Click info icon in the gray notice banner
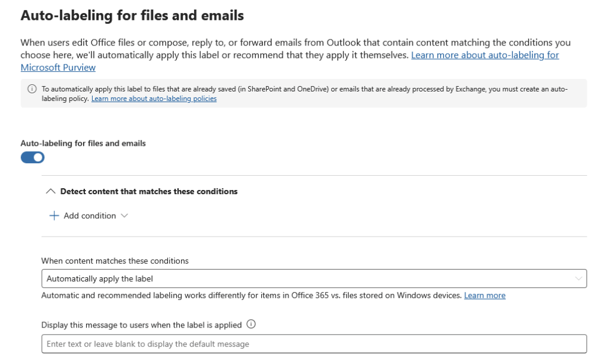The image size is (612, 364). 32,89
